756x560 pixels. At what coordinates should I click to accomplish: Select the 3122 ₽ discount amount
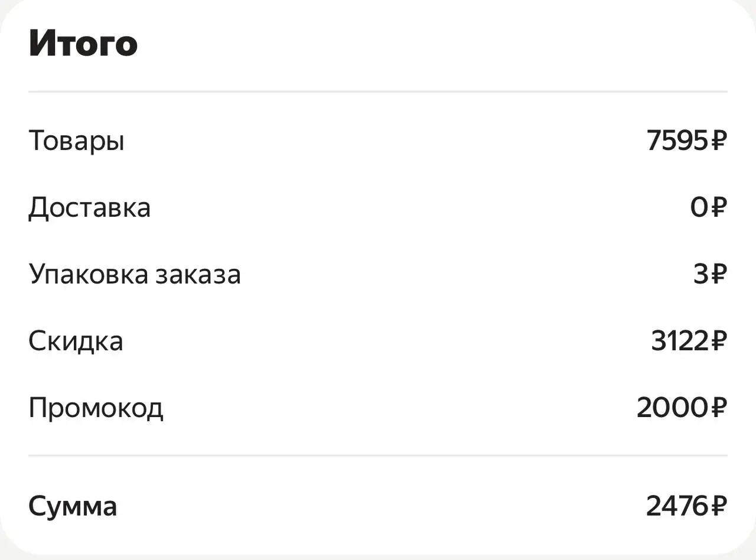689,341
